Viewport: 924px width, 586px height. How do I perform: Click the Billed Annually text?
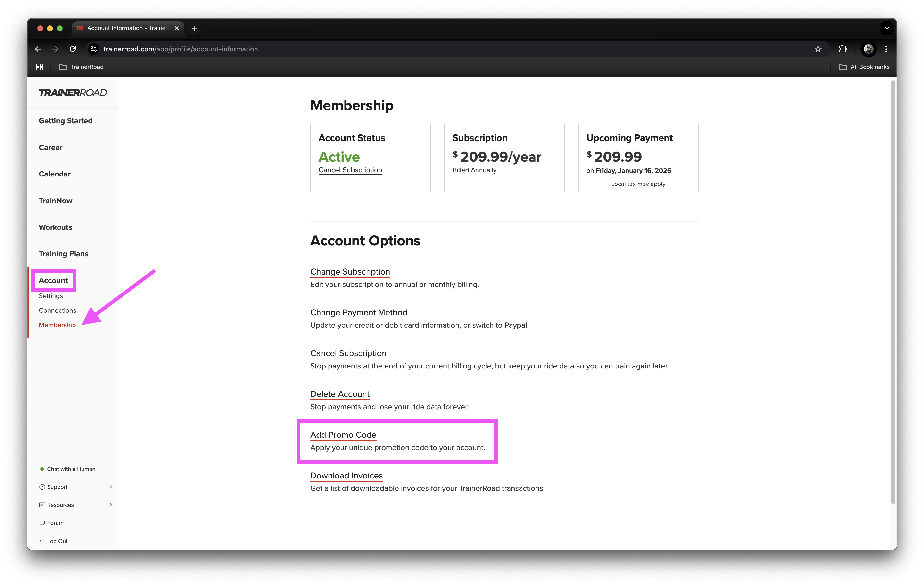click(474, 170)
